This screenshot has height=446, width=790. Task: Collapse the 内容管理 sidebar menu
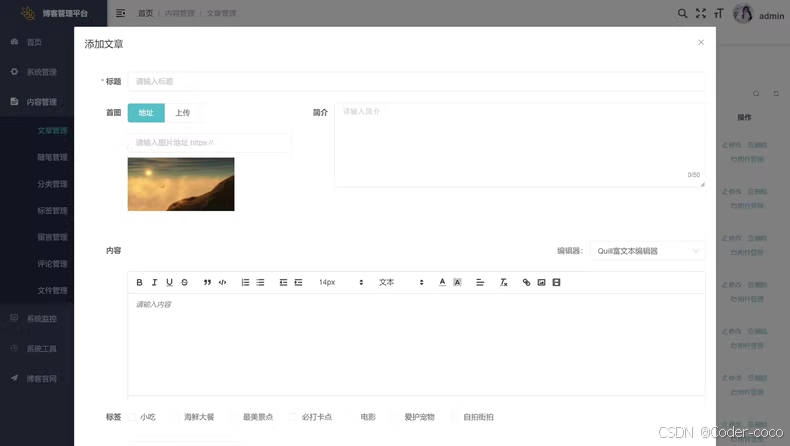pyautogui.click(x=37, y=102)
